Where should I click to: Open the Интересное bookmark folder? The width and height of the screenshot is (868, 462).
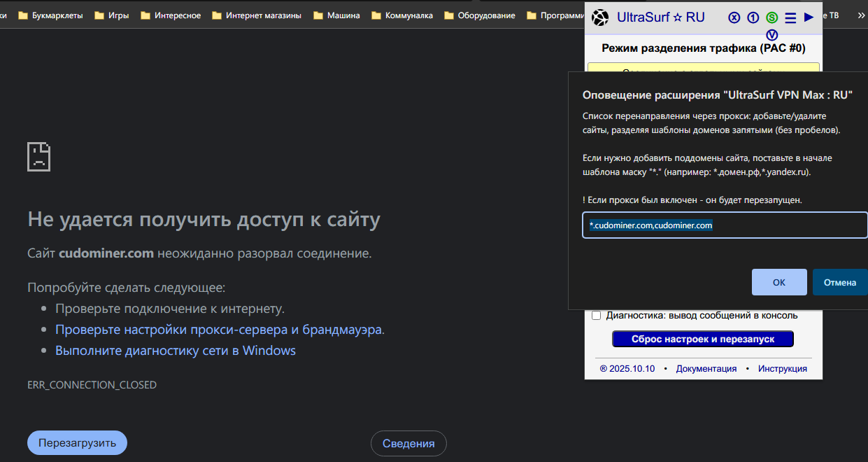pos(171,15)
